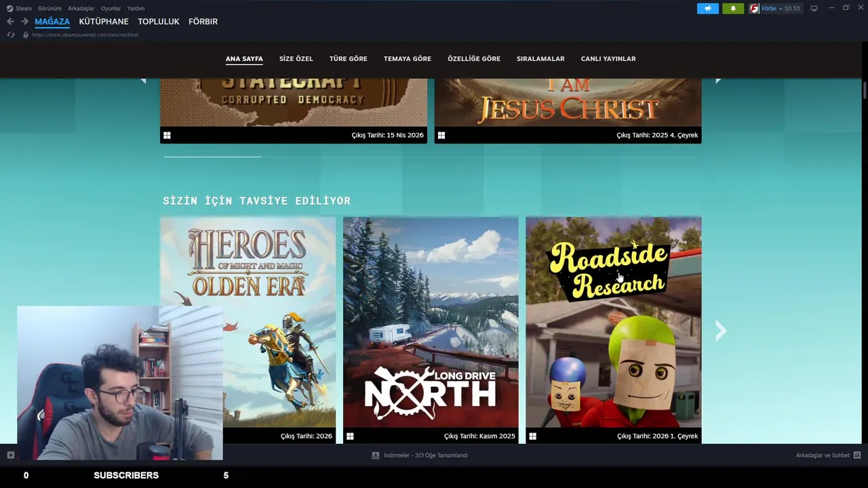Image resolution: width=868 pixels, height=488 pixels.
Task: Open the Görünüm menu
Action: [50, 8]
